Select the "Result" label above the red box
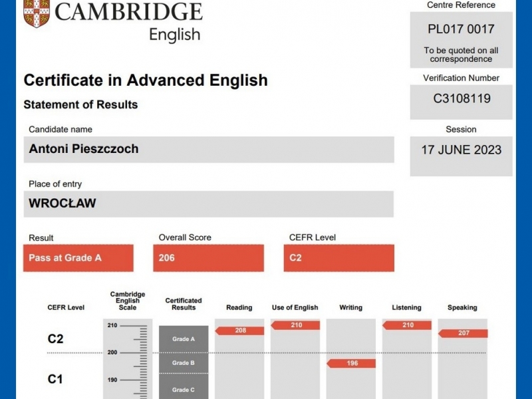The width and height of the screenshot is (532, 399). click(x=41, y=238)
